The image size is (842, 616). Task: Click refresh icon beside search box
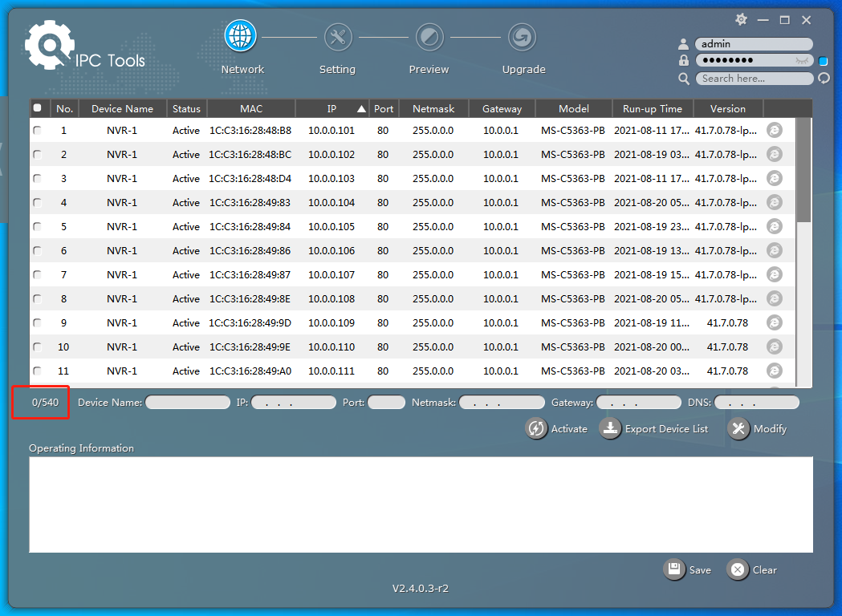tap(824, 79)
